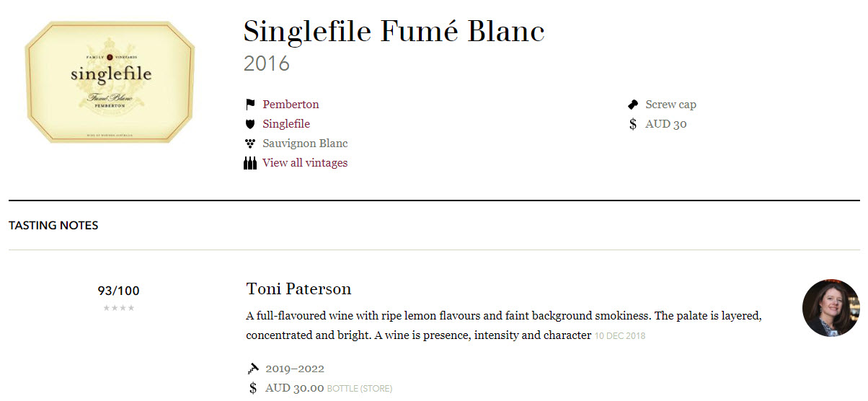Click the Toni Paterson reviewer name

(x=298, y=289)
